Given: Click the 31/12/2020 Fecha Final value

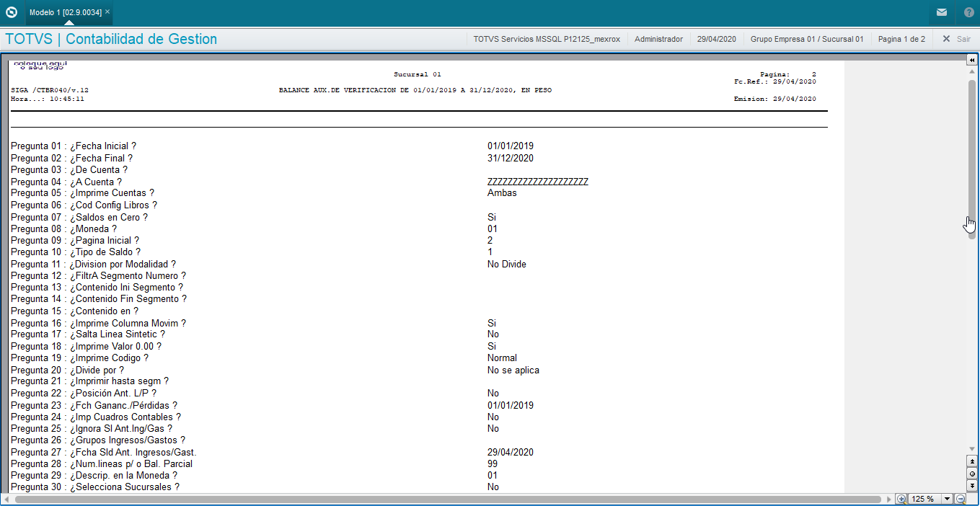Looking at the screenshot, I should coord(511,158).
